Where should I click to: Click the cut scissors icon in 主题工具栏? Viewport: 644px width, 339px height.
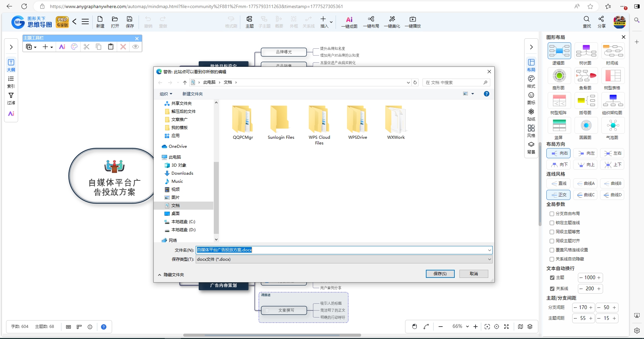87,47
